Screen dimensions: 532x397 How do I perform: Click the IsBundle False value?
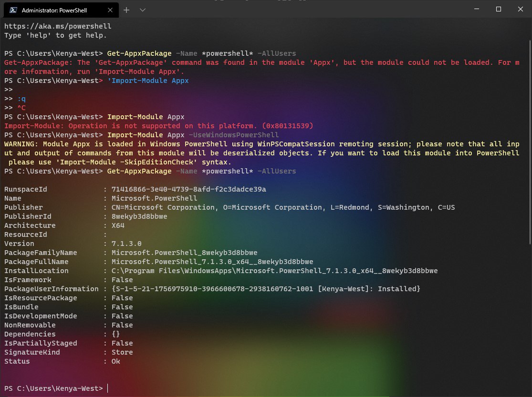click(x=122, y=307)
